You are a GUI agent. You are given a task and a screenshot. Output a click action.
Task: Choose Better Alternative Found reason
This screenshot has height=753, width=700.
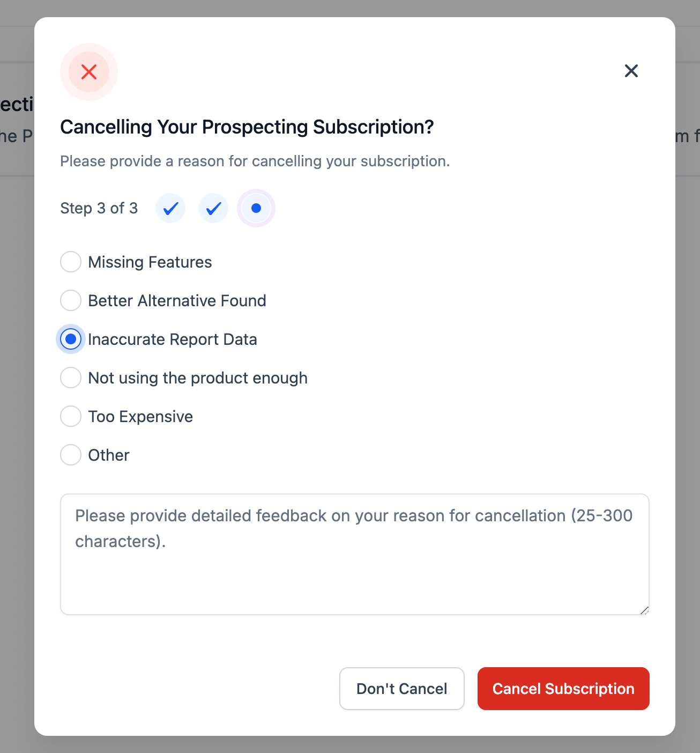click(71, 300)
